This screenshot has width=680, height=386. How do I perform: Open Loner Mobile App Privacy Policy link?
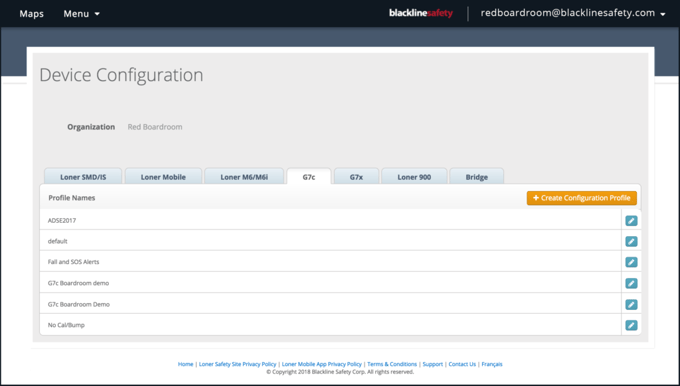[322, 364]
